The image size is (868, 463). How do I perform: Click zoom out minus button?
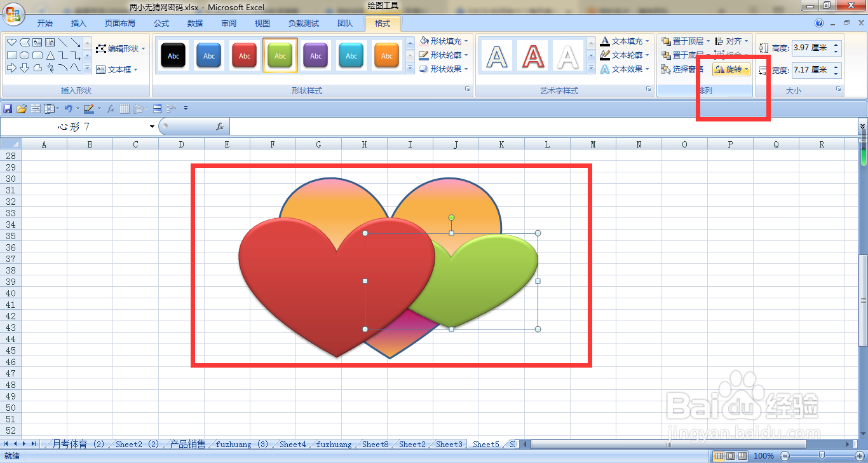[x=784, y=455]
